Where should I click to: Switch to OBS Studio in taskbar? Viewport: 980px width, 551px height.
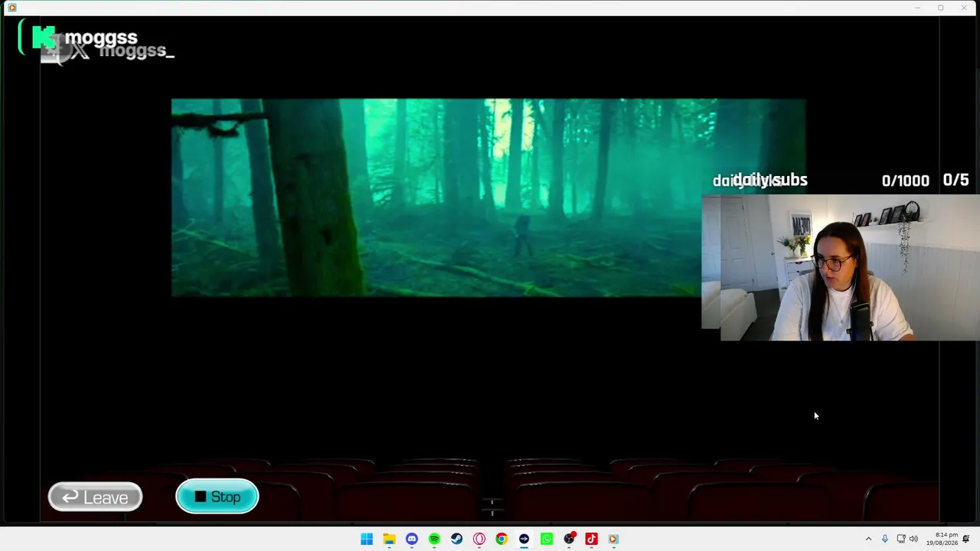(x=569, y=539)
